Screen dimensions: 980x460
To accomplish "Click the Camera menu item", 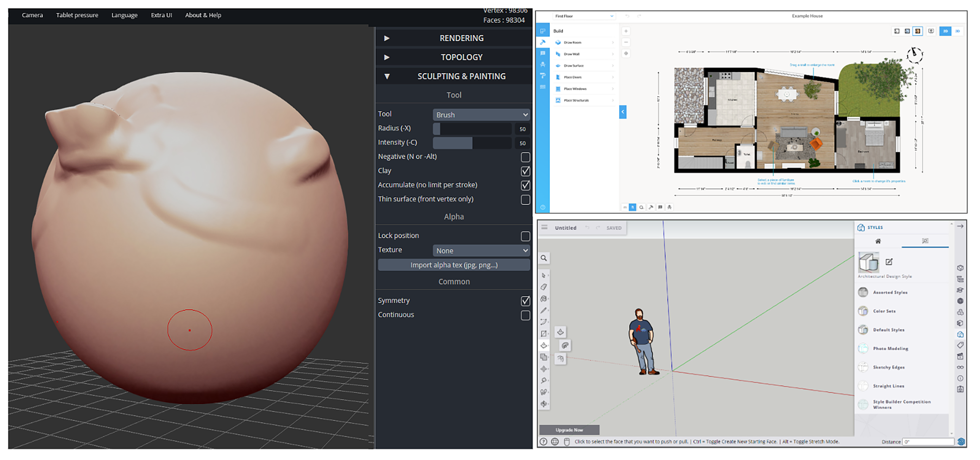I will coord(32,14).
